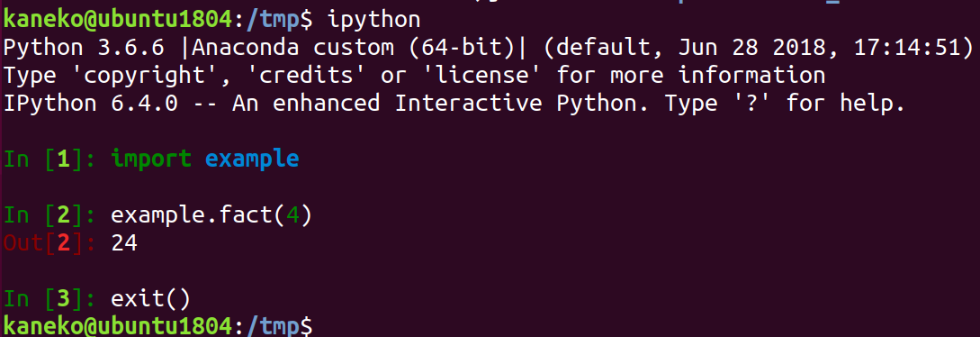This screenshot has height=337, width=980.
Task: Click the output value 24
Action: (124, 242)
